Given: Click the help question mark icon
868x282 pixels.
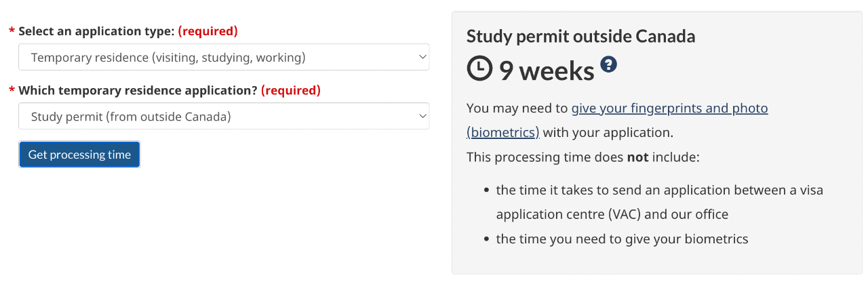Looking at the screenshot, I should point(609,65).
